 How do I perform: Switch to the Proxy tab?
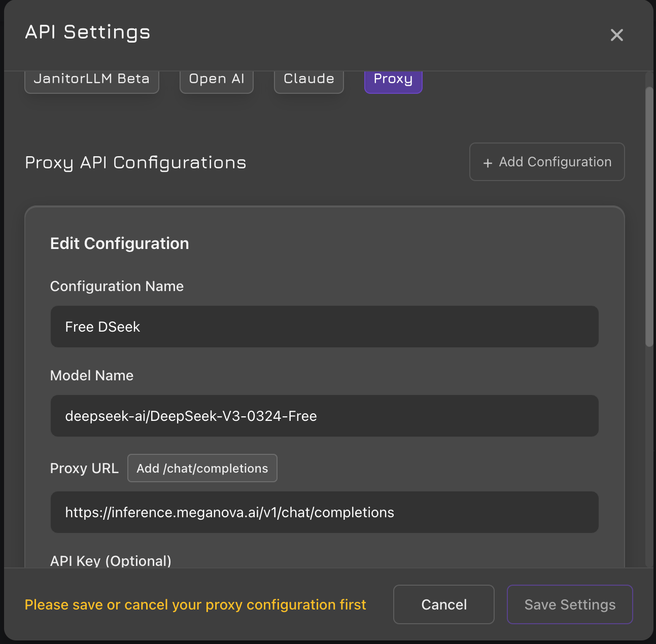point(393,79)
